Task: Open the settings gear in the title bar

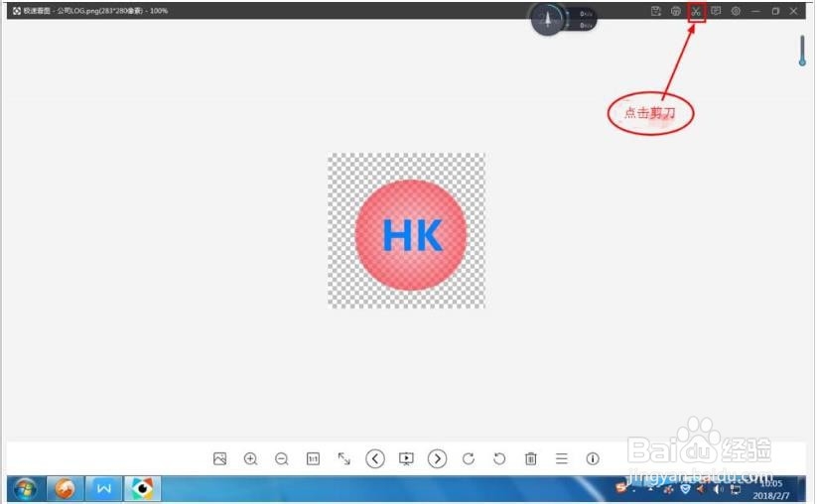Action: pyautogui.click(x=736, y=11)
